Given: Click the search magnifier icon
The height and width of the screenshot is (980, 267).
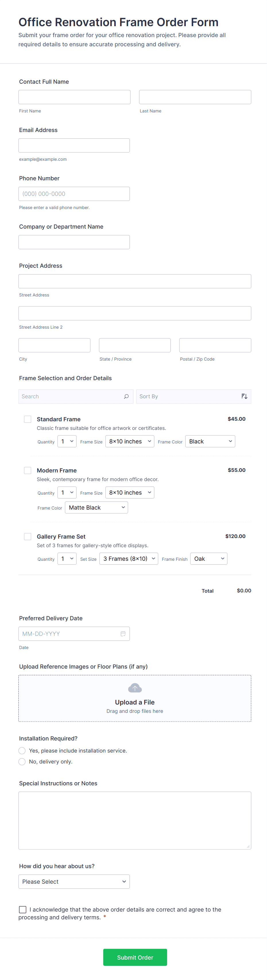Looking at the screenshot, I should (126, 397).
